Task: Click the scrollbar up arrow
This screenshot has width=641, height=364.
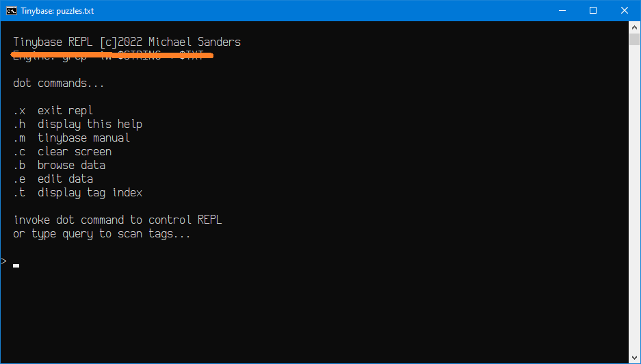Action: [x=634, y=27]
